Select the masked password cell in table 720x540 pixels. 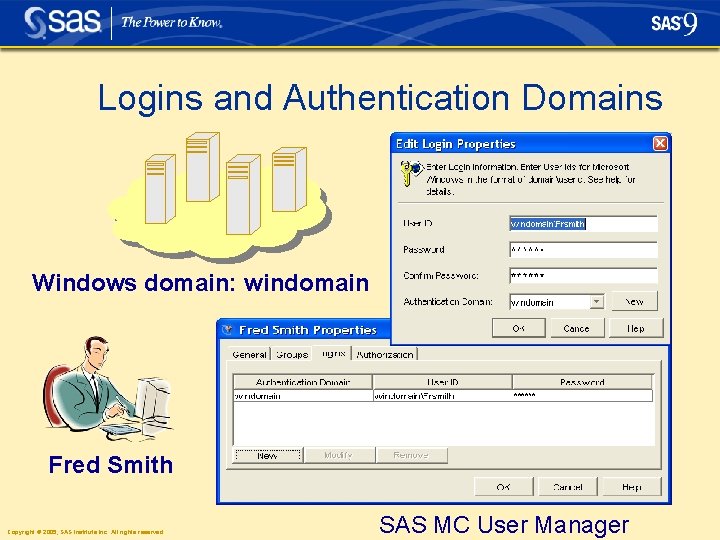coord(582,395)
